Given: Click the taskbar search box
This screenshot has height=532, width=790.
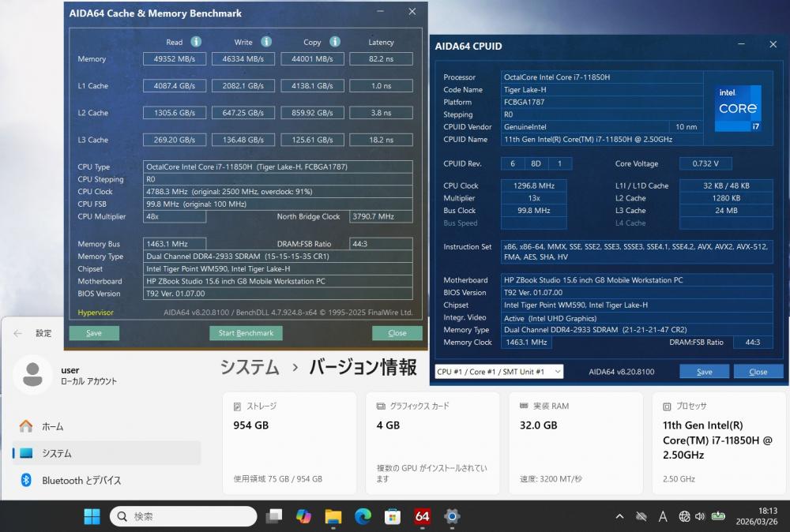Looking at the screenshot, I should (183, 516).
